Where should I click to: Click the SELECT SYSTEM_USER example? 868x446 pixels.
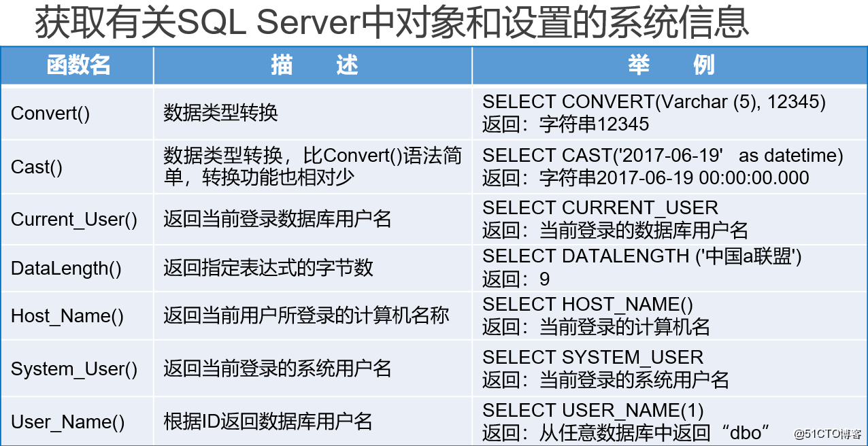point(592,358)
